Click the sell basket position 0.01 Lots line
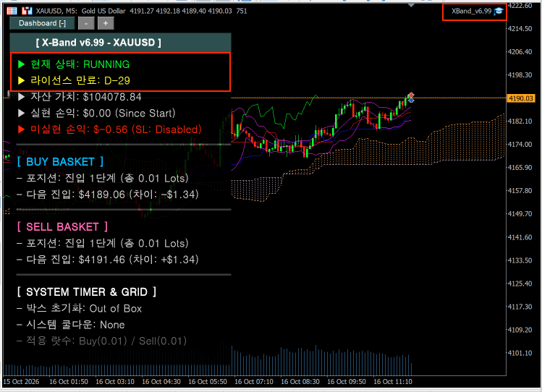The height and width of the screenshot is (392, 542). pyautogui.click(x=102, y=244)
